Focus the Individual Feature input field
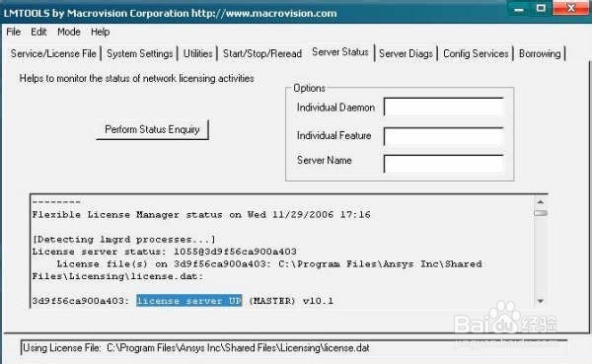592x364 pixels. (444, 136)
